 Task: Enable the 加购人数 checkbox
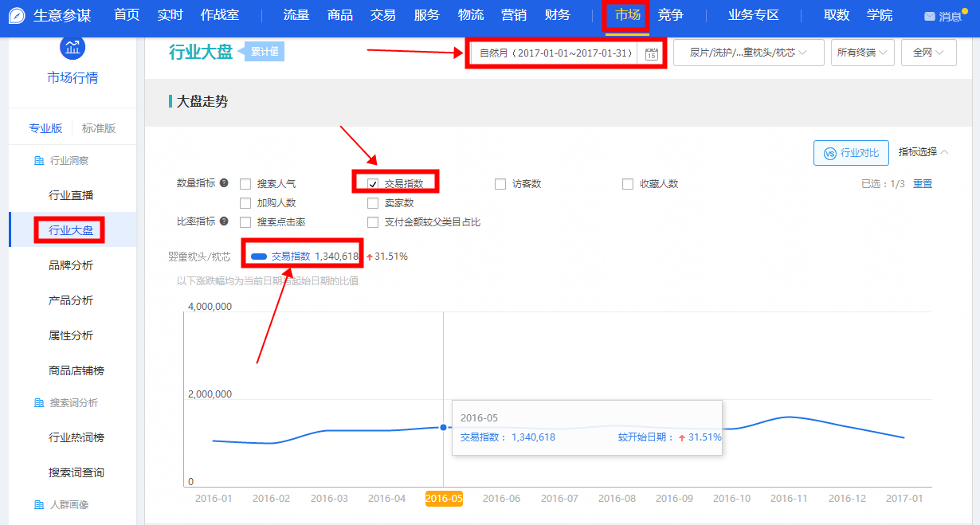(x=245, y=203)
